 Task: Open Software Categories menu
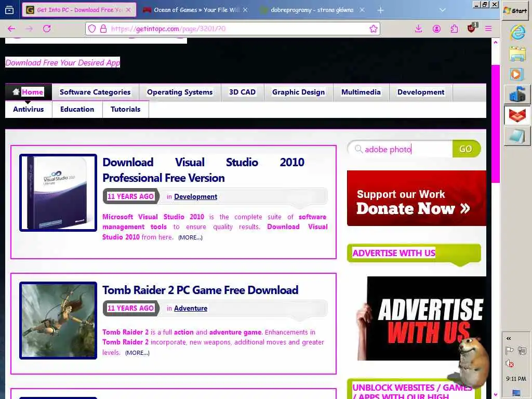point(95,92)
